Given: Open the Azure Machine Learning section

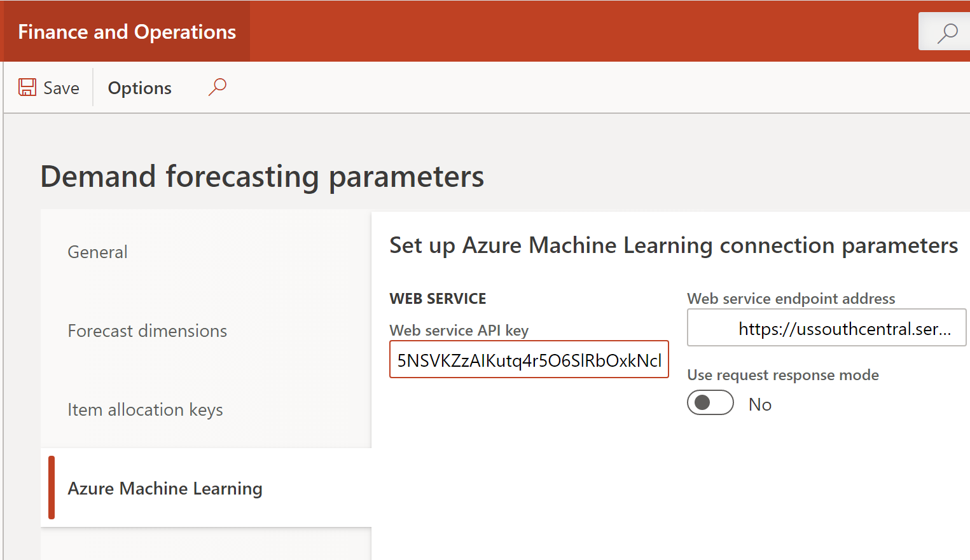Looking at the screenshot, I should [165, 488].
